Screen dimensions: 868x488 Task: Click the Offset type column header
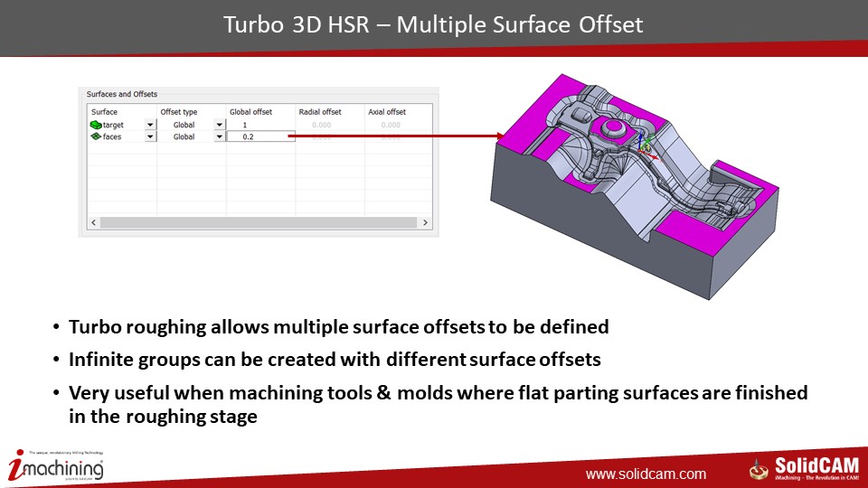[178, 112]
